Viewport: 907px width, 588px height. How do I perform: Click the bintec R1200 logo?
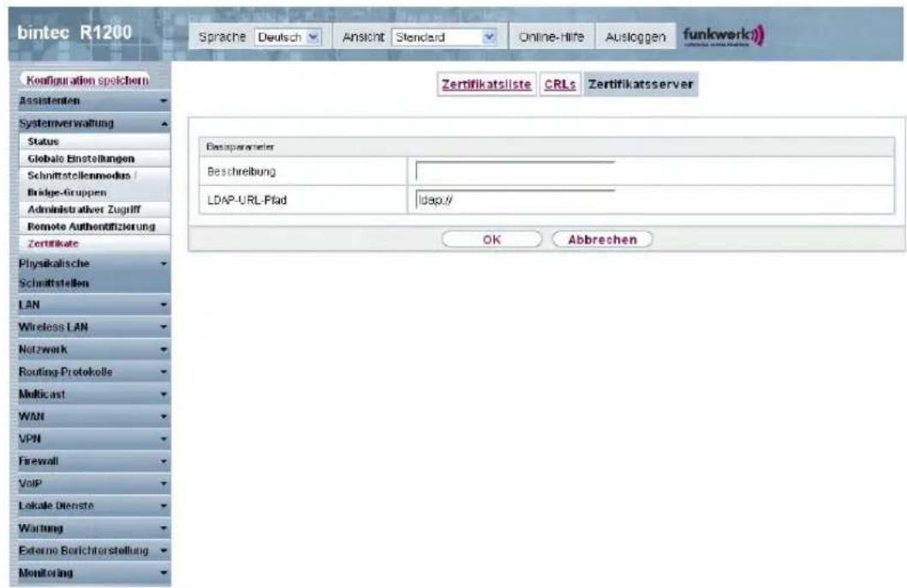(75, 33)
